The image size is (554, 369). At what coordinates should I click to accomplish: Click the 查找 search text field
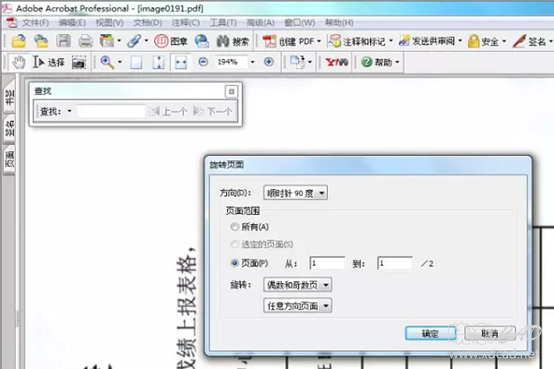coord(111,111)
